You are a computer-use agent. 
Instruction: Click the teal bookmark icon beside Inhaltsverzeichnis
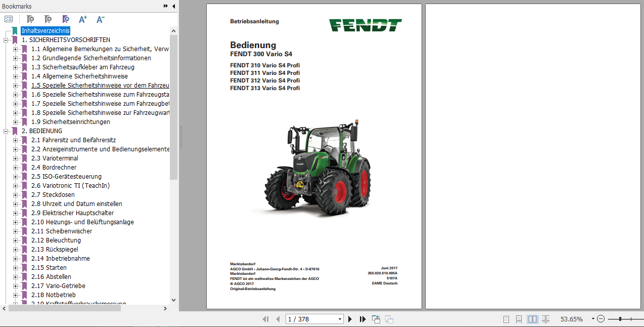click(x=15, y=31)
